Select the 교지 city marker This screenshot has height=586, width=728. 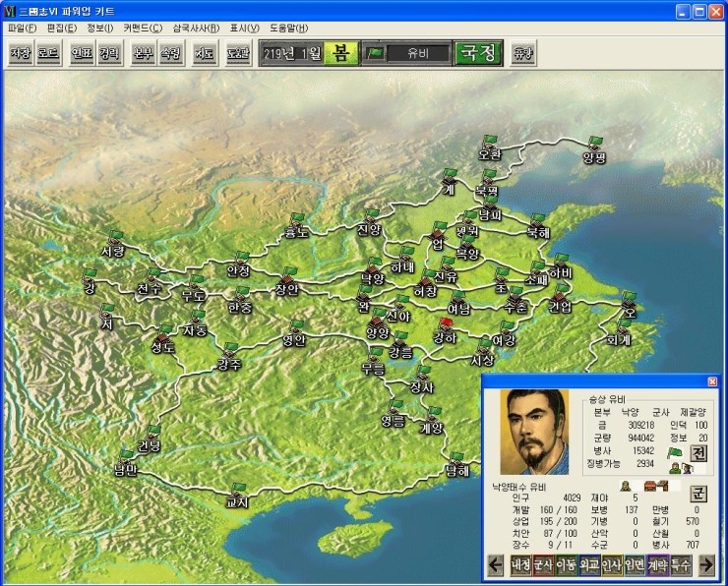click(237, 496)
